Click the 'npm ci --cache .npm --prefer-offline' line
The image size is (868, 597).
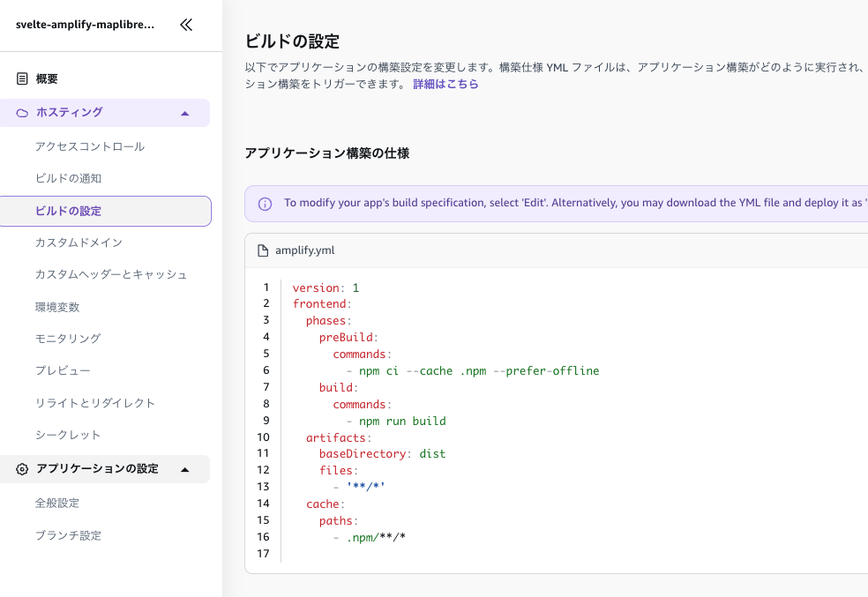[x=473, y=370]
